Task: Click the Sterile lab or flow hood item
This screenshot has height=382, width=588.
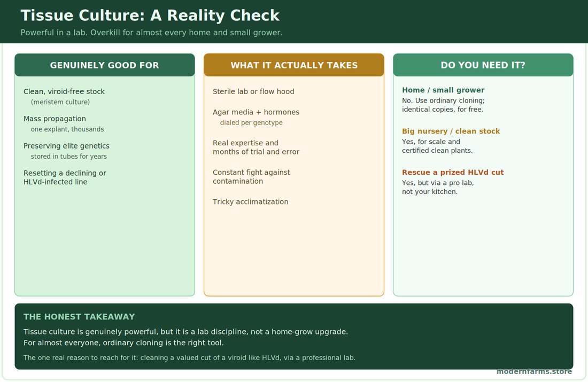Action: [253, 91]
